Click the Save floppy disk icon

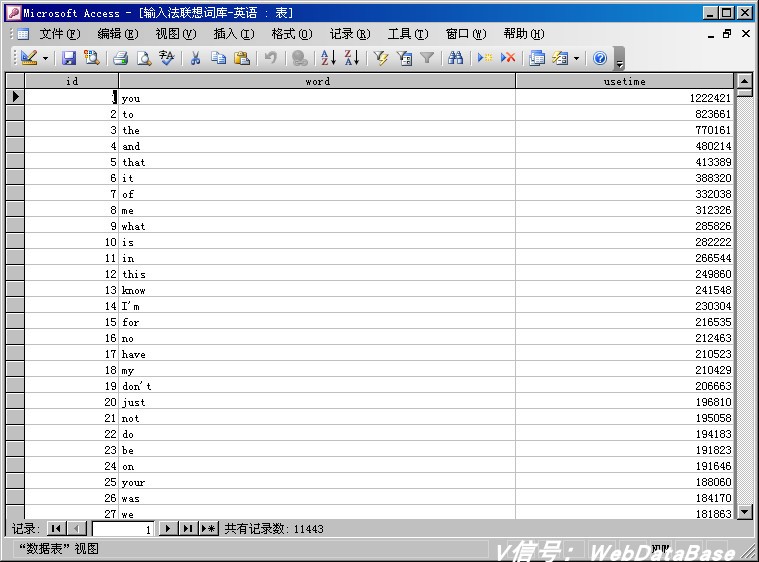69,58
